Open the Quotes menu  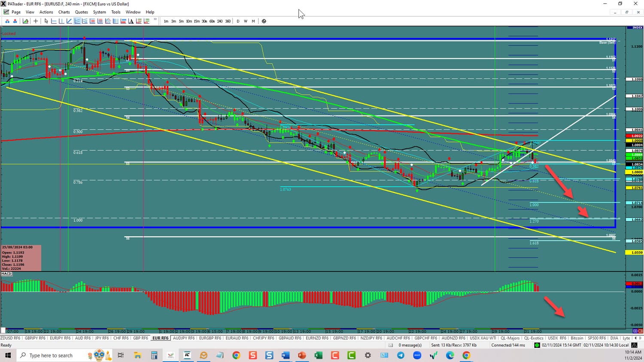pos(82,12)
